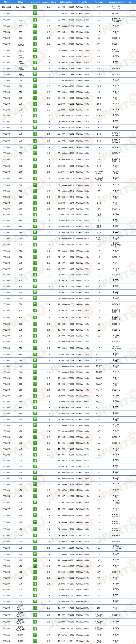Click fuel icon in S60 2.4 Bifuel (LPG) row
This screenshot has height=644, width=136.
(35, 172)
